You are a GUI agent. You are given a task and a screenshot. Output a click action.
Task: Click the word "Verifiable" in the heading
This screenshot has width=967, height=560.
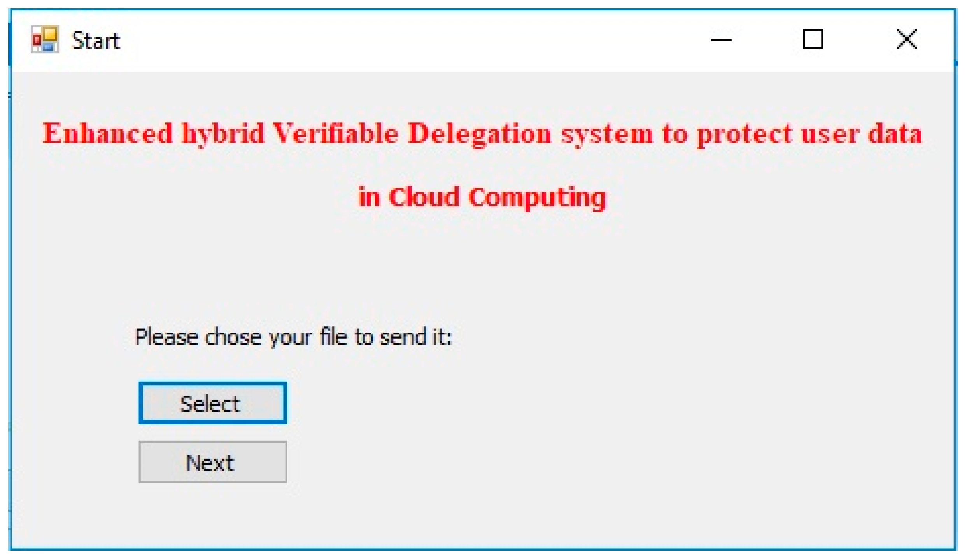click(335, 133)
